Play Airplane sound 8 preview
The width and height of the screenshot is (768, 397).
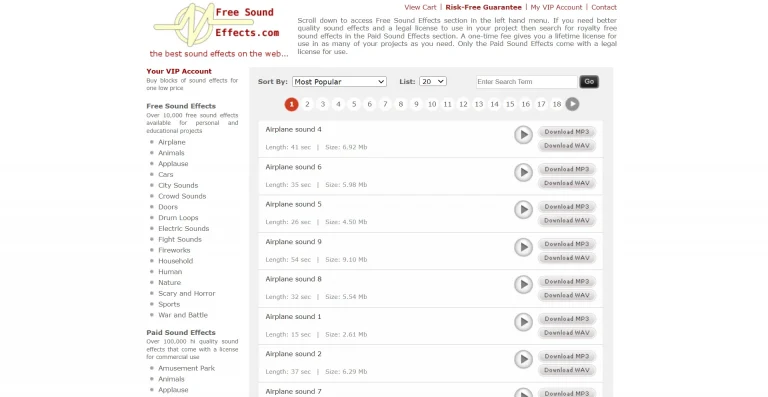[x=523, y=284]
